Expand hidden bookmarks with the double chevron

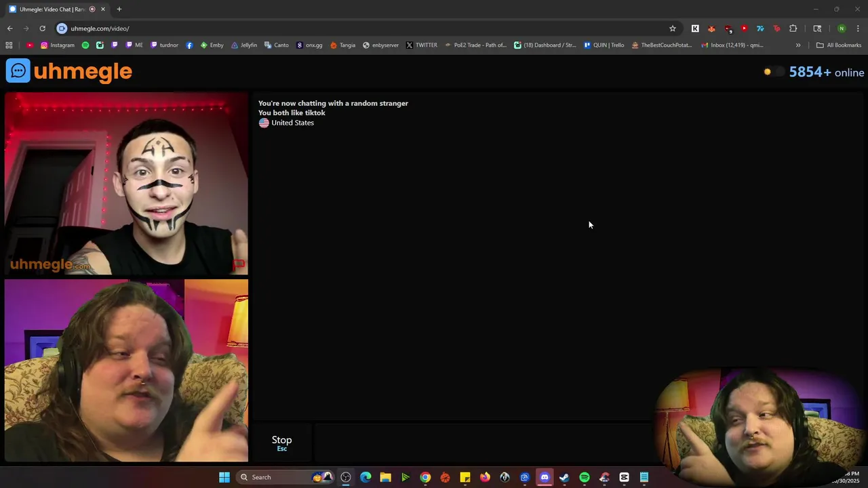(x=798, y=45)
